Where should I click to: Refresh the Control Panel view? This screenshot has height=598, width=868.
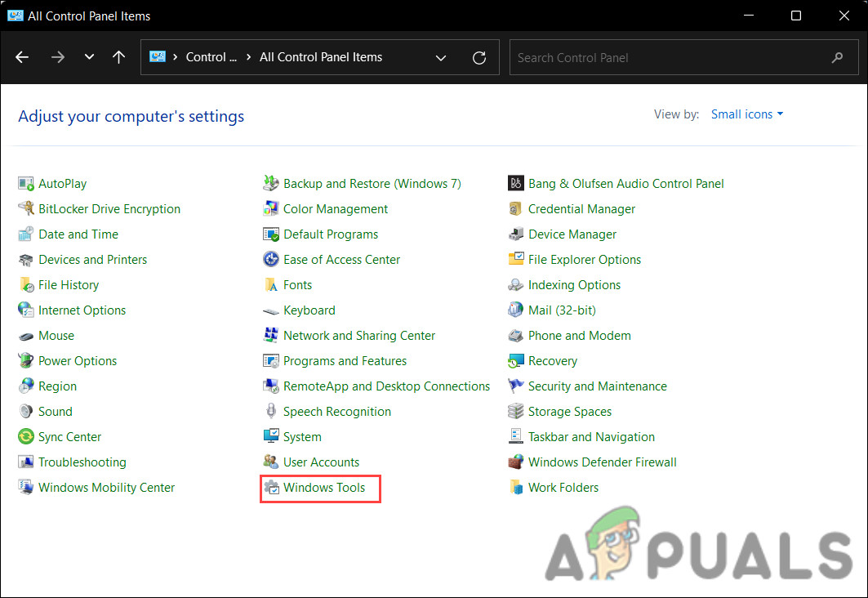pyautogui.click(x=479, y=58)
